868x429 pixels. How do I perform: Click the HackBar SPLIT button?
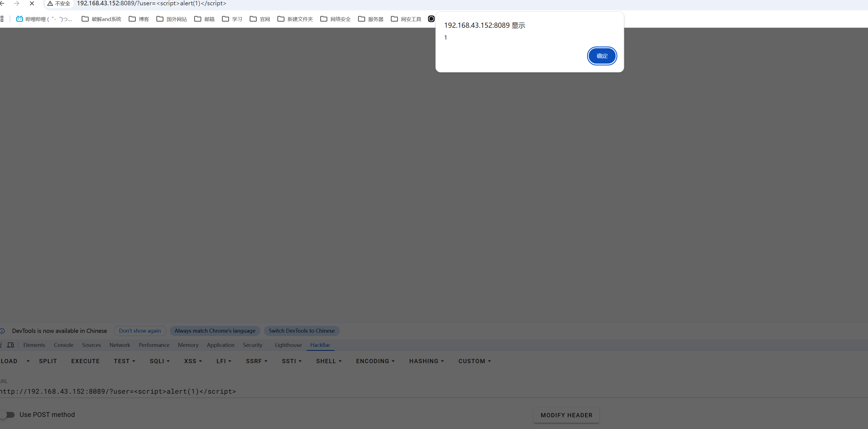click(48, 361)
